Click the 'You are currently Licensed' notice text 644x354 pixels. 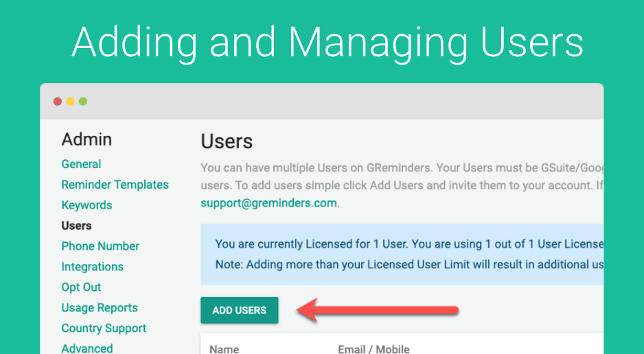(409, 244)
